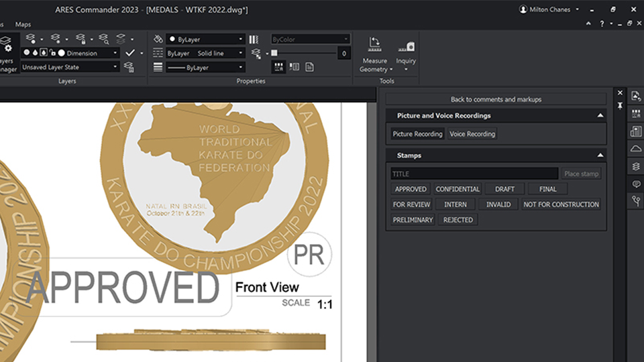Click the document sheet icon in Properties

(x=310, y=66)
